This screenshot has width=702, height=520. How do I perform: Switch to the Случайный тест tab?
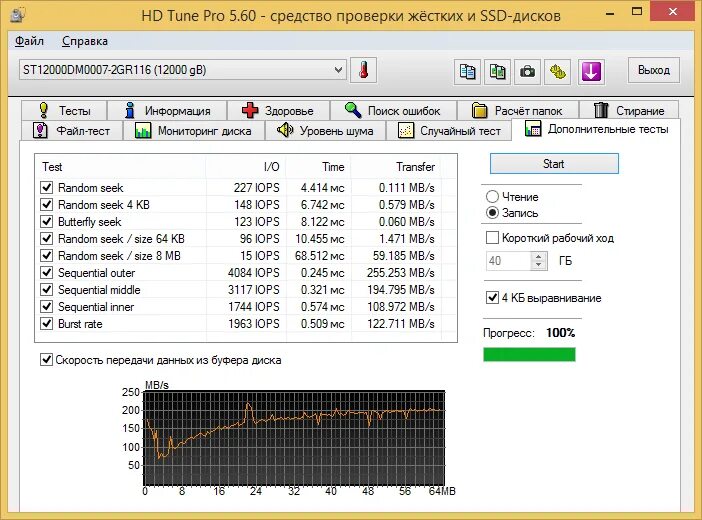tap(449, 130)
